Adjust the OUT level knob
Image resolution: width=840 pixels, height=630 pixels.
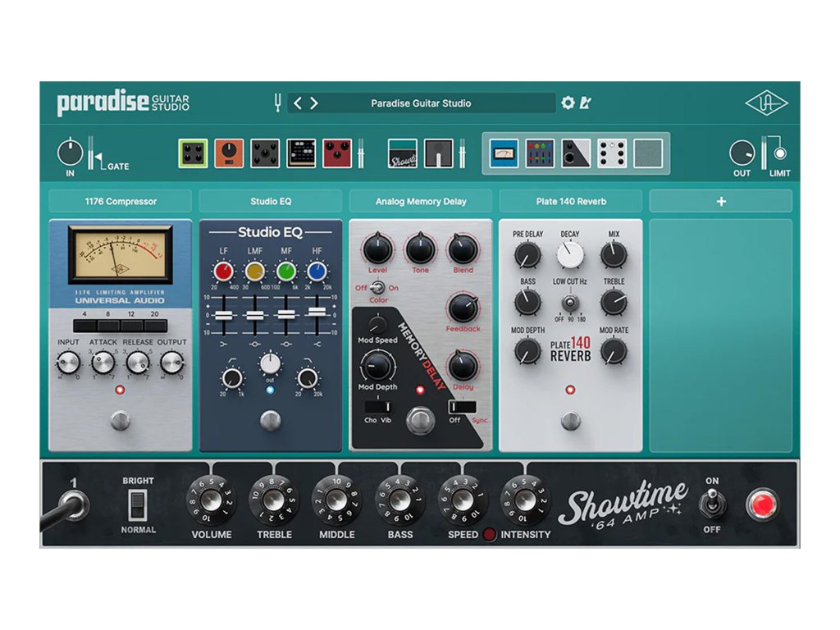tap(742, 153)
